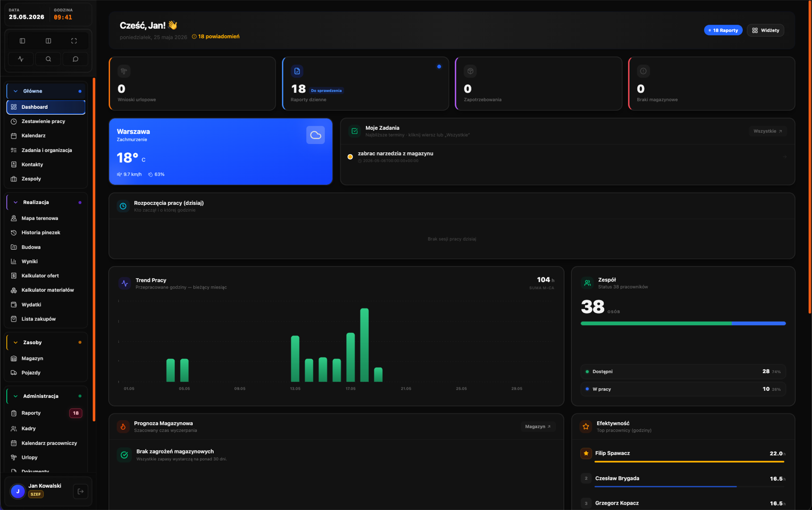
Task: Click Wszystkie link in Moje Zadania
Action: point(768,131)
